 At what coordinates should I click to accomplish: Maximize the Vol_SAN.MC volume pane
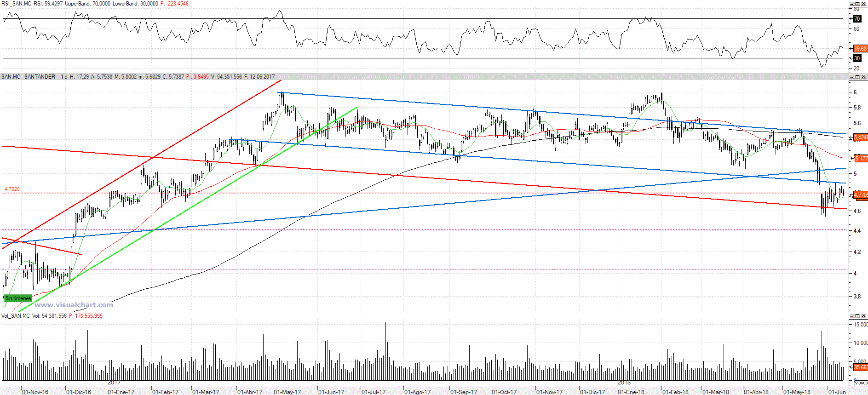tap(857, 316)
